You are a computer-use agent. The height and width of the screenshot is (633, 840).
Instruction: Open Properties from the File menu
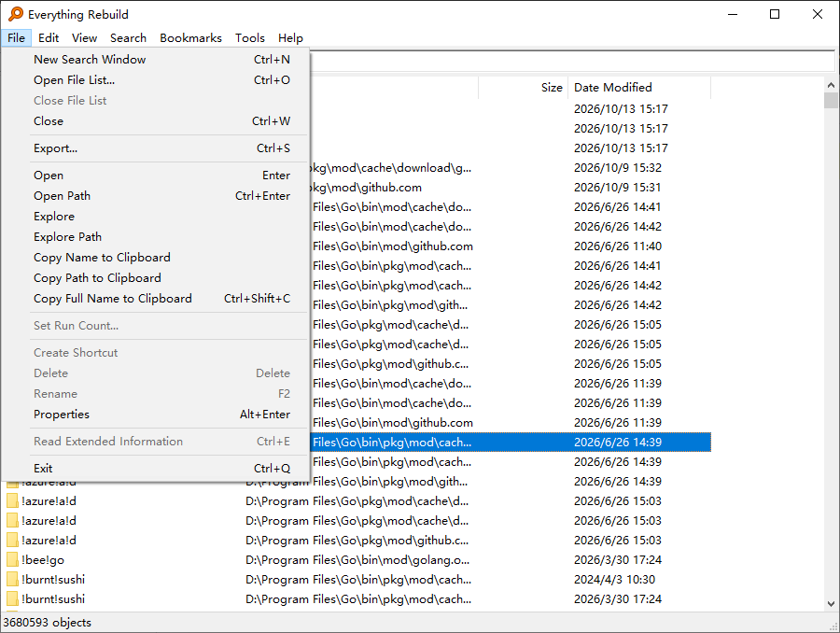point(156,415)
